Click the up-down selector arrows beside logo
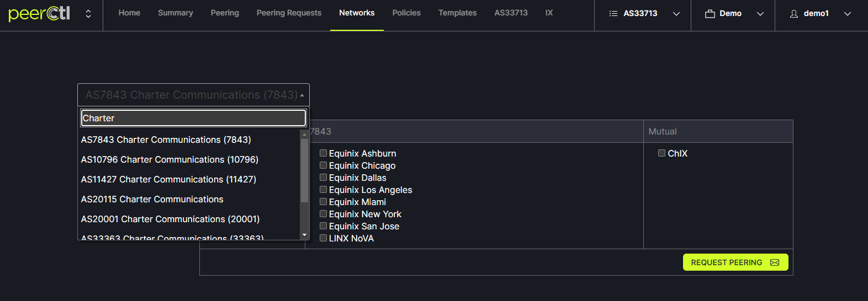868x301 pixels. click(x=88, y=14)
